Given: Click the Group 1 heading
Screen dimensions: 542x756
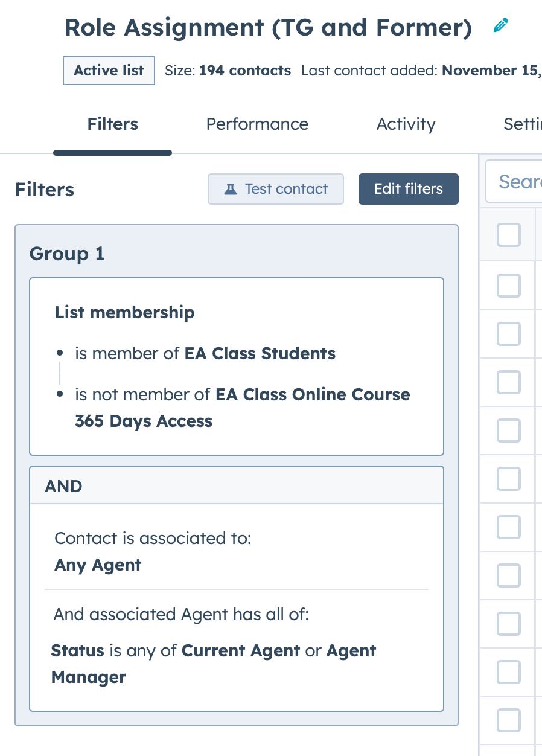Looking at the screenshot, I should (67, 254).
